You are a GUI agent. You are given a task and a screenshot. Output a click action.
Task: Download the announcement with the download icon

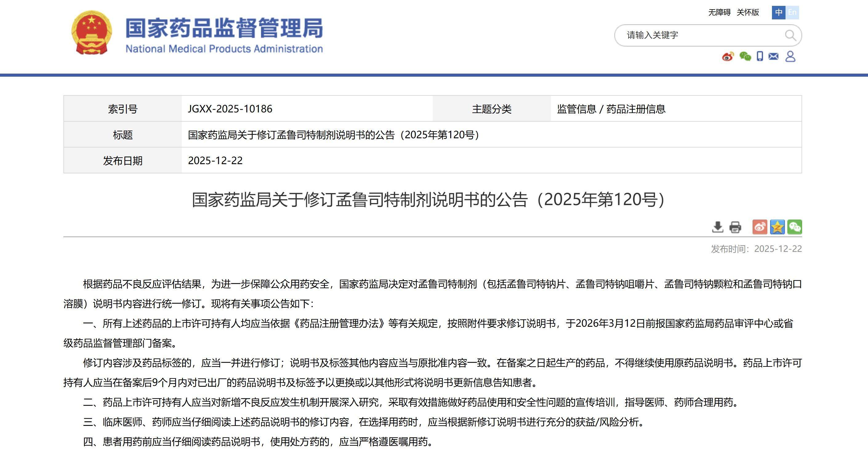[x=717, y=227]
